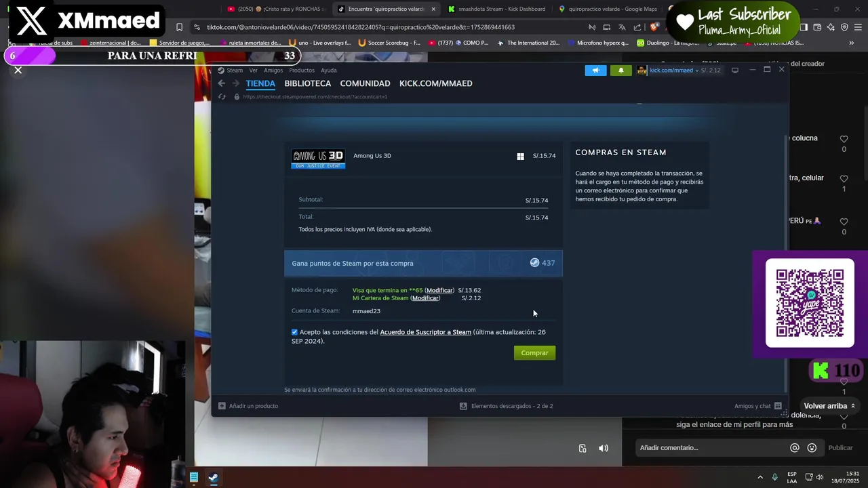Open the Microfono hyperx bookmark
This screenshot has width=868, height=488.
pos(597,43)
